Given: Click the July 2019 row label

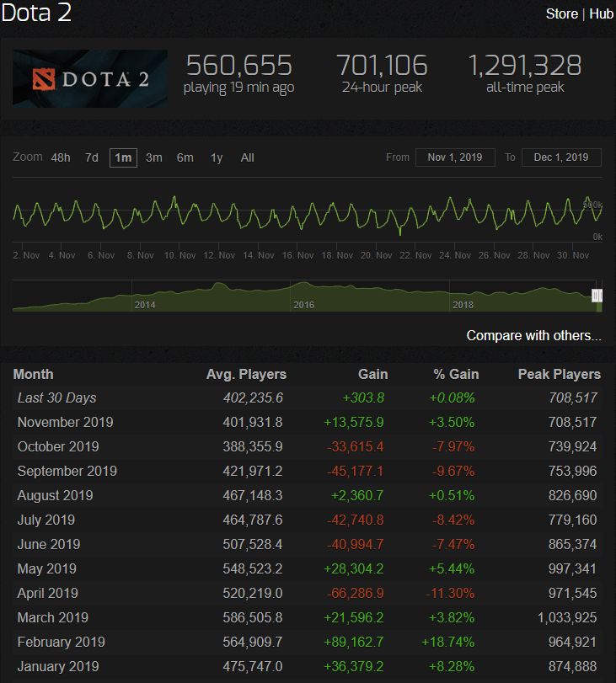Looking at the screenshot, I should pos(46,520).
